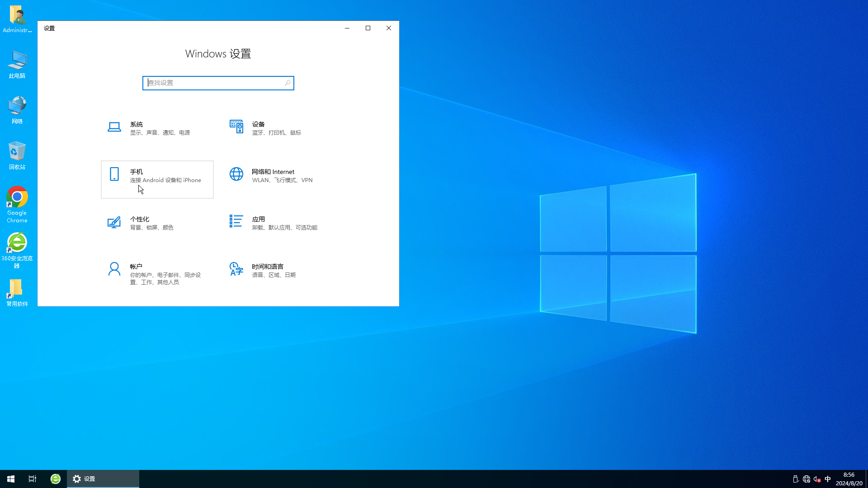Click the 设置 taskbar button

coord(103,479)
